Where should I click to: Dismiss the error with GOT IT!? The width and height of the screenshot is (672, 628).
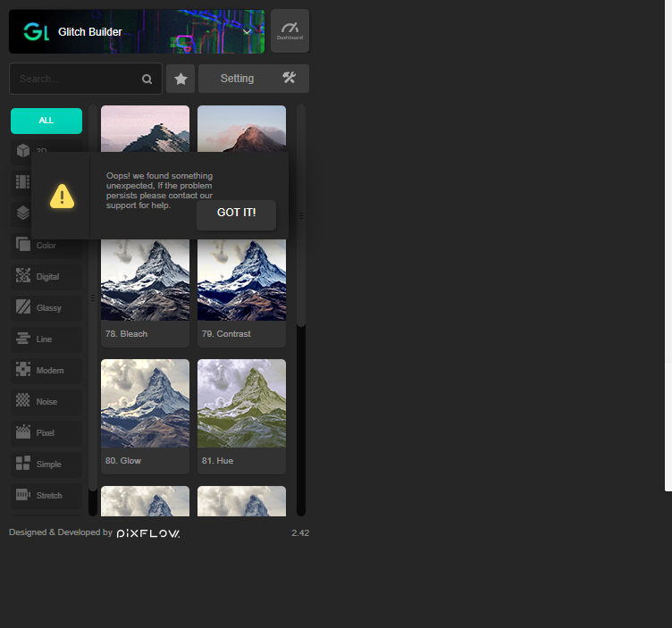coord(236,213)
